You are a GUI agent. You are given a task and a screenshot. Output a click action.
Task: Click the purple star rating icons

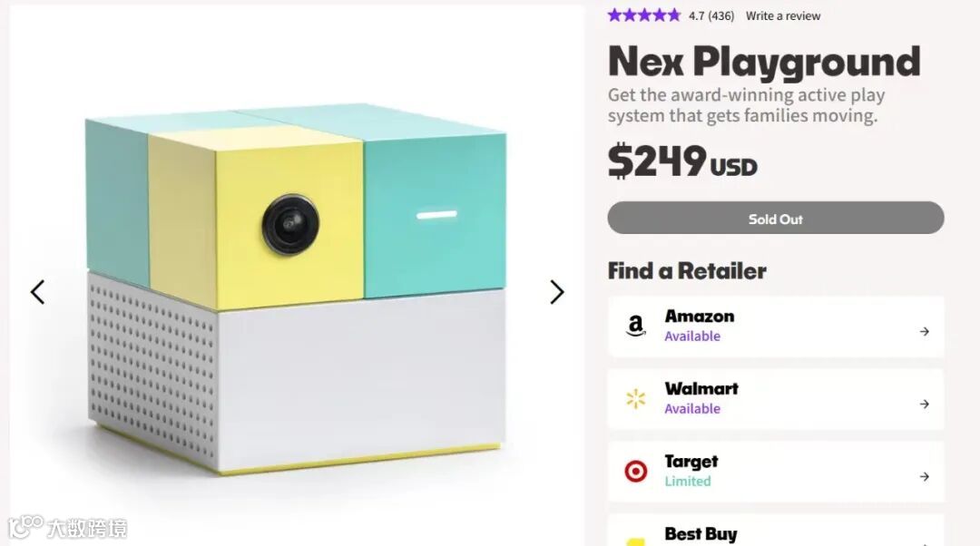tap(644, 15)
